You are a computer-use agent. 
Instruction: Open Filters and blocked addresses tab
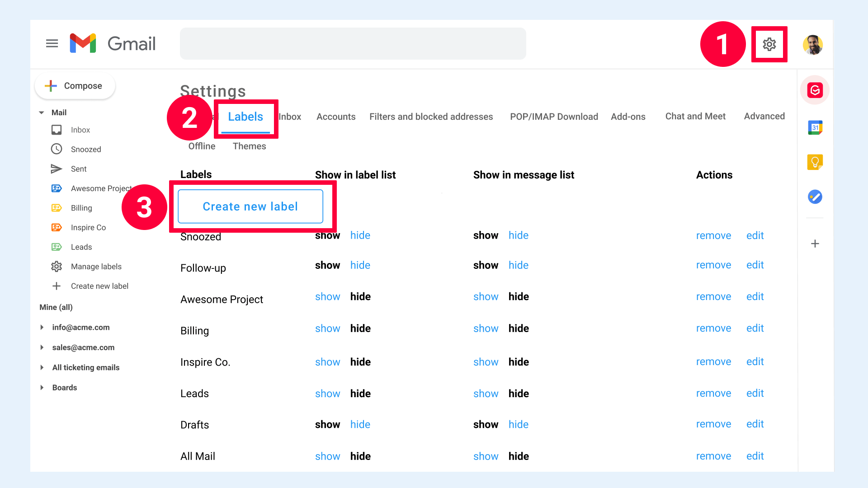tap(431, 117)
